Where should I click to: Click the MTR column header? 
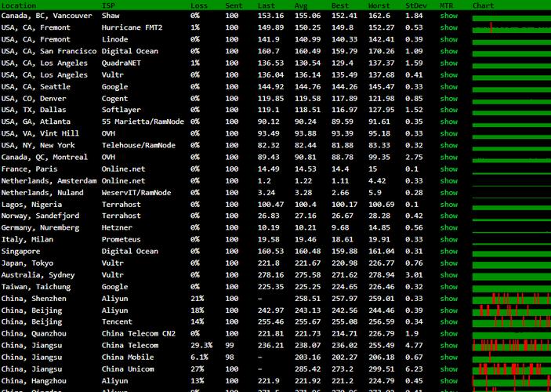(x=446, y=5)
